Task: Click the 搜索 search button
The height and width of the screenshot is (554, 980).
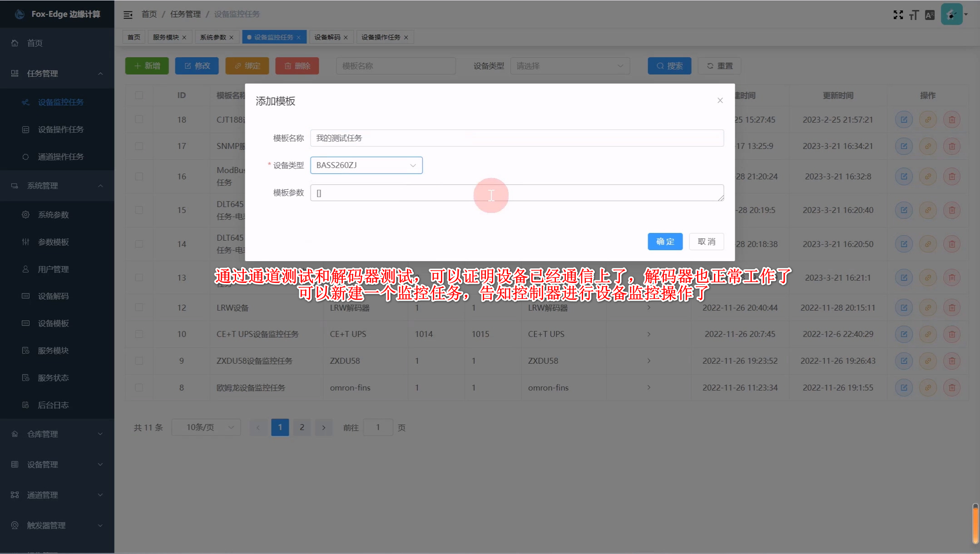Action: [669, 66]
